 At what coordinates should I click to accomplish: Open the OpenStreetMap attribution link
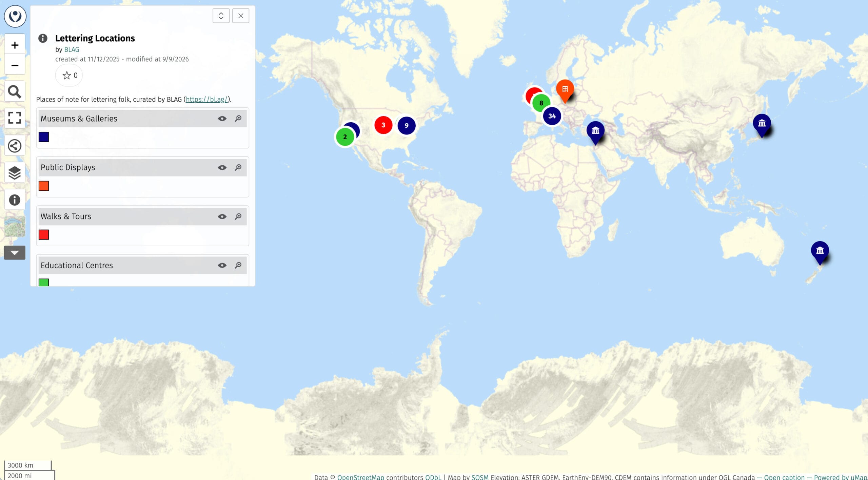[360, 477]
